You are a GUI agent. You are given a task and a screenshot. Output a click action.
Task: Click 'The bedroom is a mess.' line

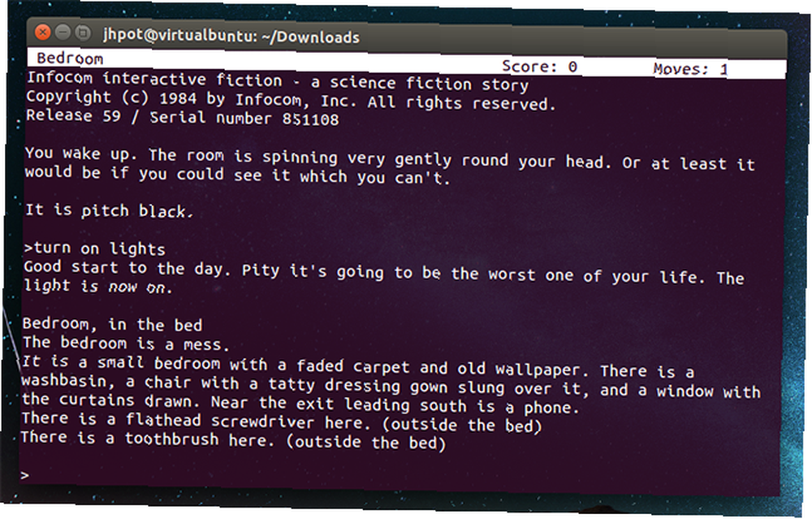click(125, 344)
